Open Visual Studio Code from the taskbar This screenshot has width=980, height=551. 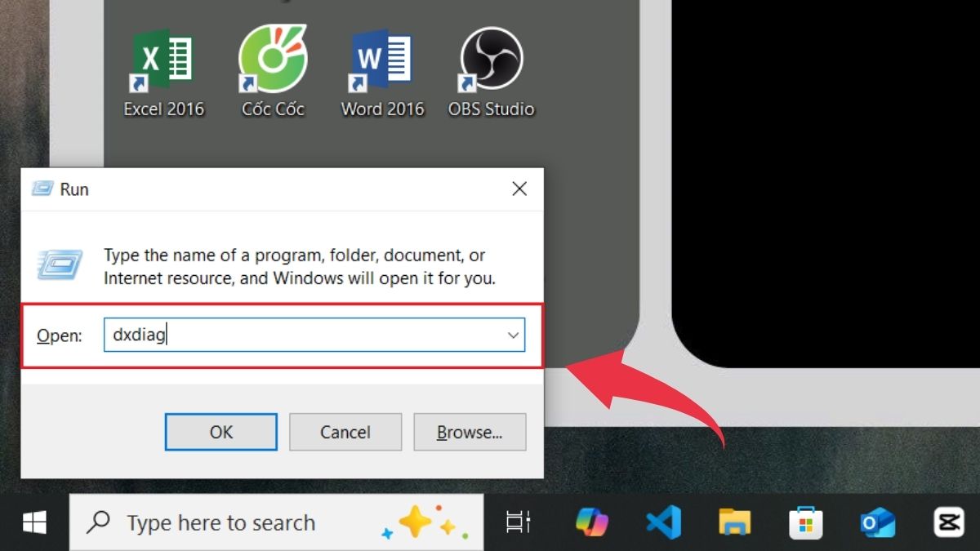[663, 522]
